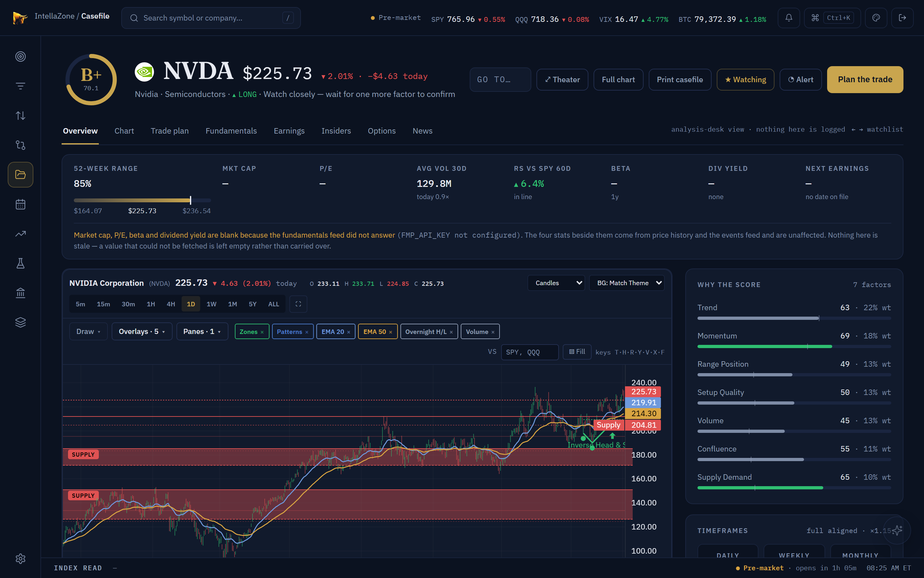Switch chart to 30m timeframe

point(128,304)
